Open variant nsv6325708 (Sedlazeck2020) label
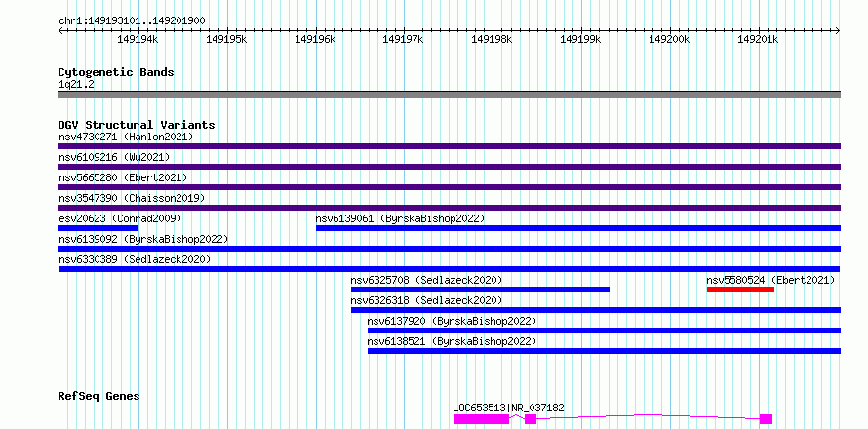Screen dimensions: 868x429 tap(427, 280)
